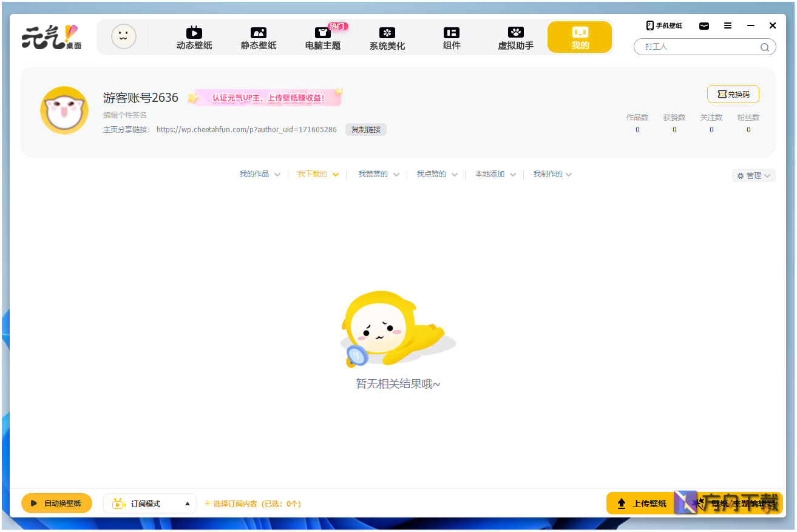View the 作品数 count

[637, 123]
